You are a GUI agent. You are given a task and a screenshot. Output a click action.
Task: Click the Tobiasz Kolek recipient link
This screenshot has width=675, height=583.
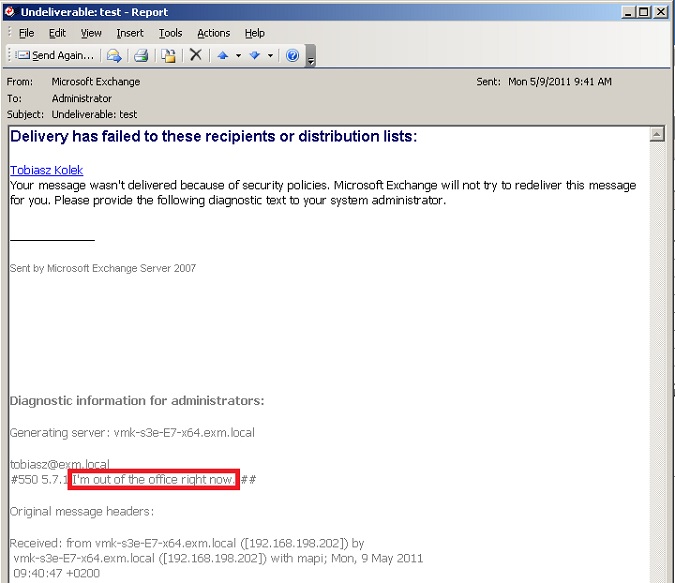pyautogui.click(x=46, y=170)
